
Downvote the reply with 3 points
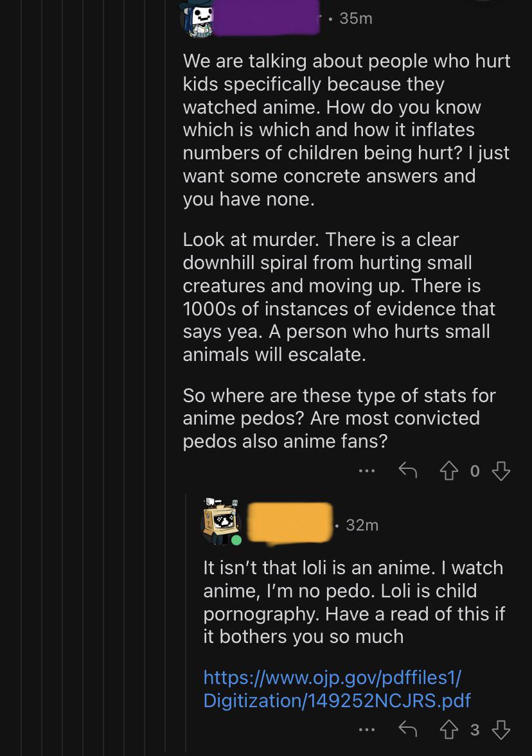[x=501, y=729]
